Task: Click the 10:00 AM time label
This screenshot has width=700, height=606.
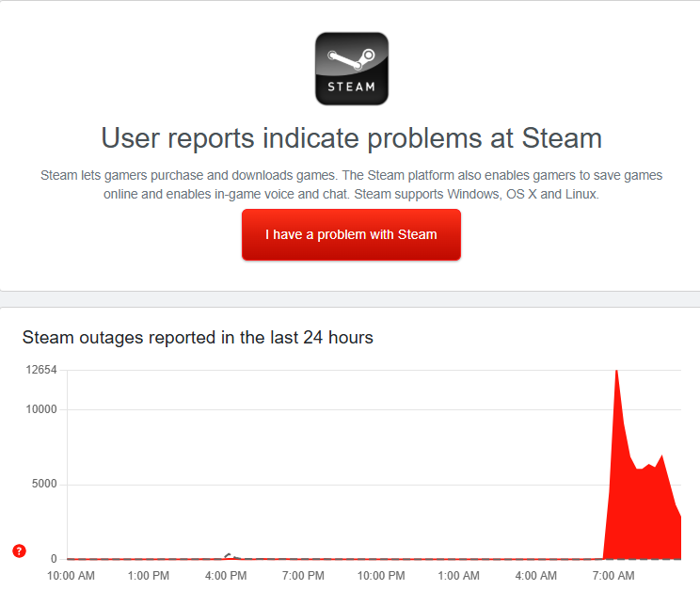Action: click(x=71, y=576)
